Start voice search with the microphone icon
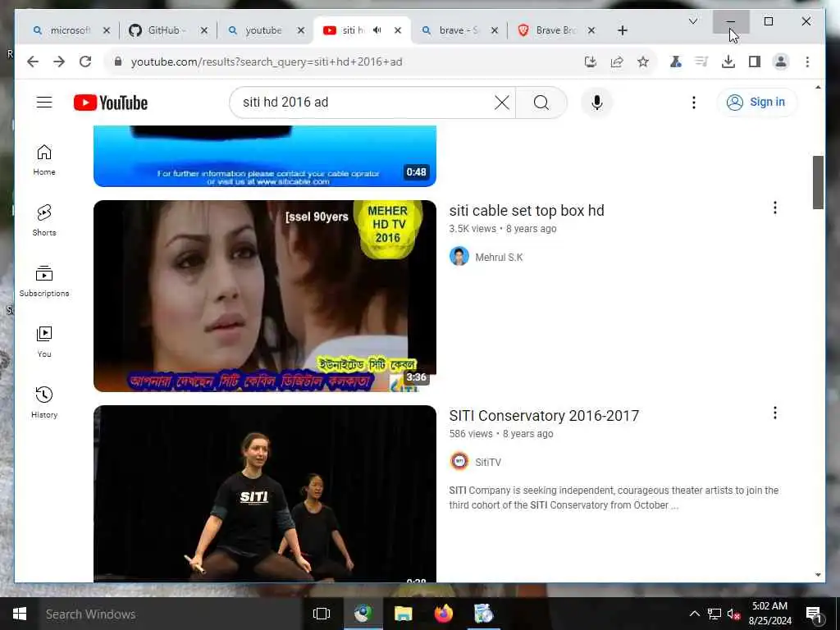Viewport: 840px width, 630px height. pyautogui.click(x=597, y=103)
